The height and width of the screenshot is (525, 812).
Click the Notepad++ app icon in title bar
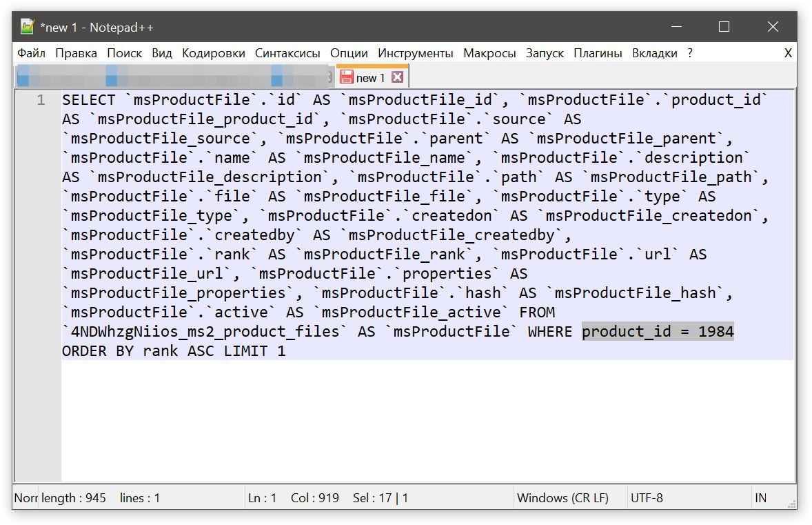pos(28,26)
